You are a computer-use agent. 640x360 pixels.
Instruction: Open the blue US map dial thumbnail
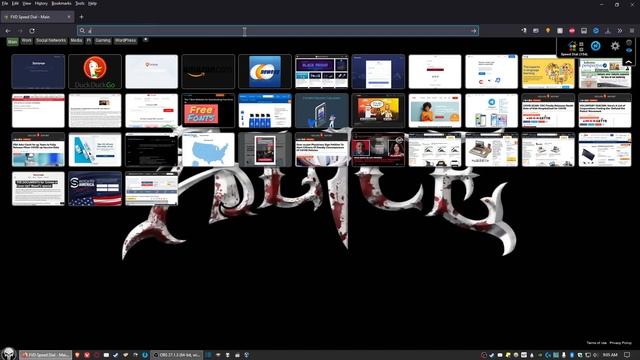[x=208, y=149]
